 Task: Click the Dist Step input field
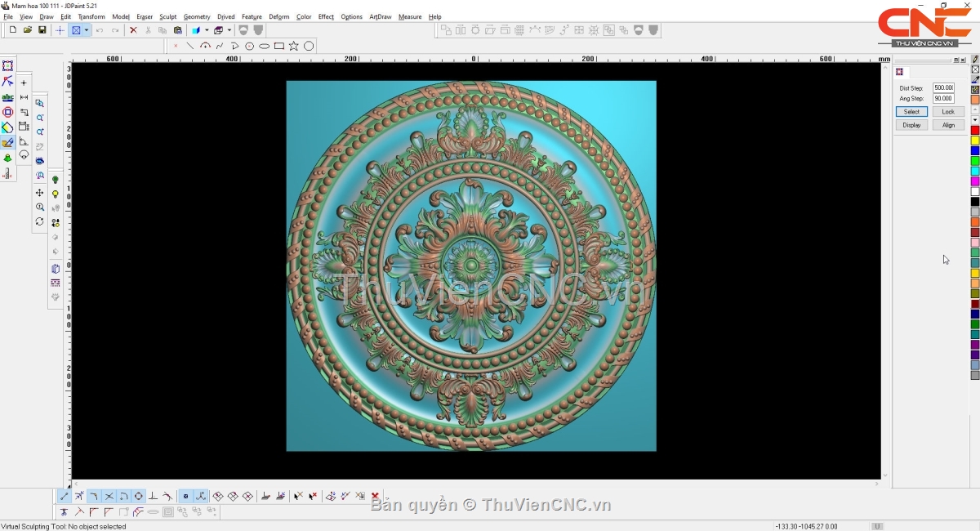point(943,87)
